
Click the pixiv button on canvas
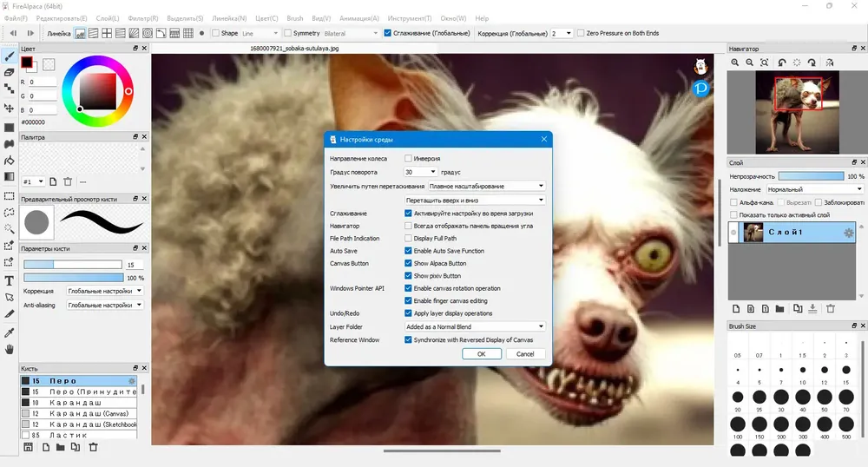point(700,88)
